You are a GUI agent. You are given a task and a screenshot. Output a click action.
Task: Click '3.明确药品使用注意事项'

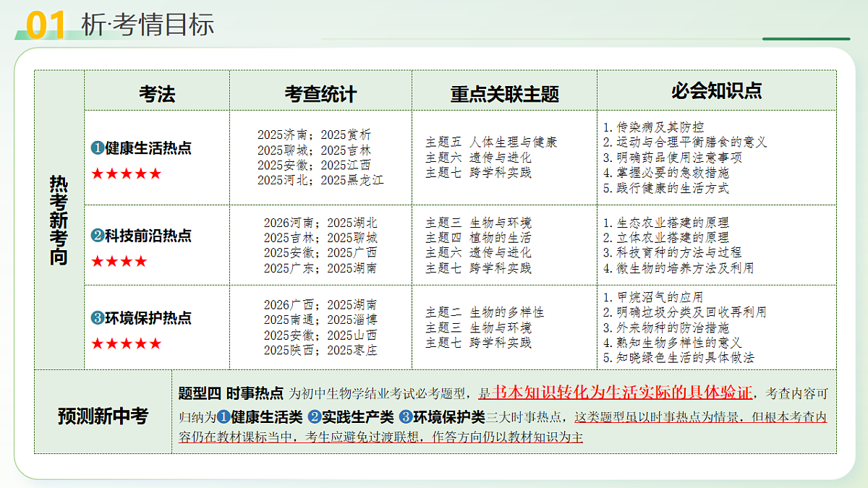tap(672, 158)
